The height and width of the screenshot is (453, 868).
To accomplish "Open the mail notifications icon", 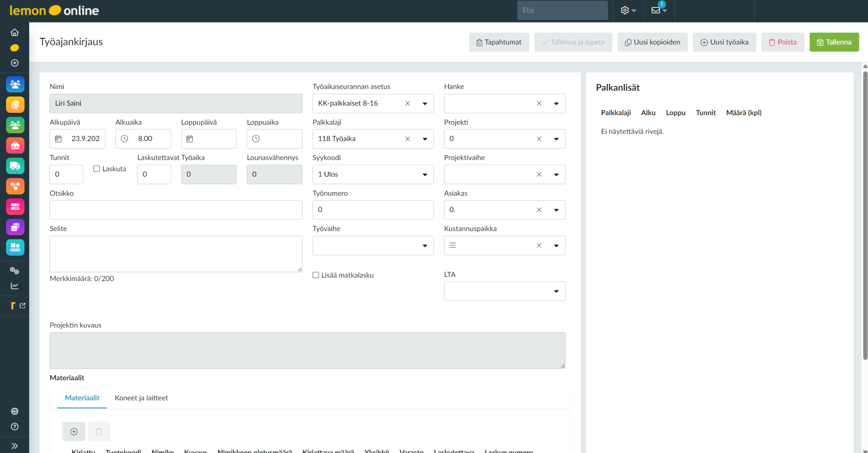I will 658,10.
